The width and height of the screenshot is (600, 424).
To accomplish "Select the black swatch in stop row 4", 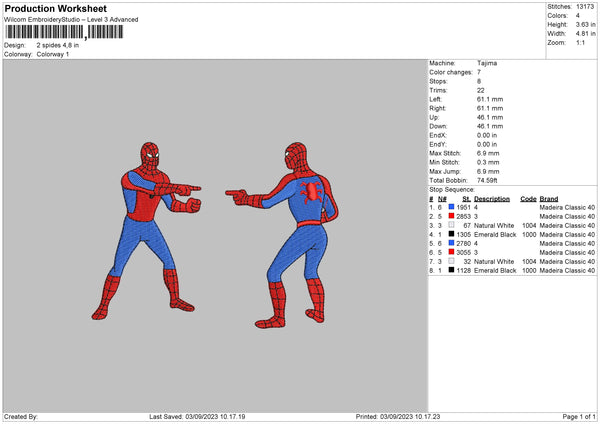I will point(452,234).
